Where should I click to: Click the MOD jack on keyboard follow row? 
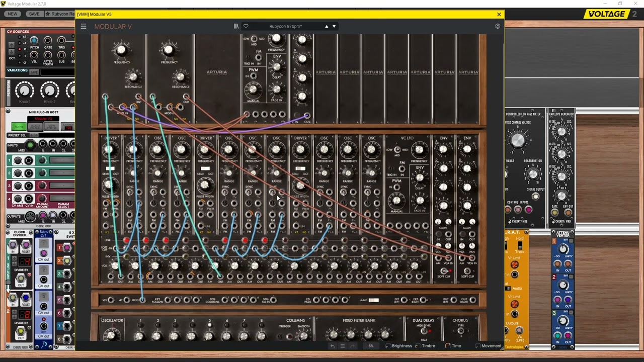(143, 300)
